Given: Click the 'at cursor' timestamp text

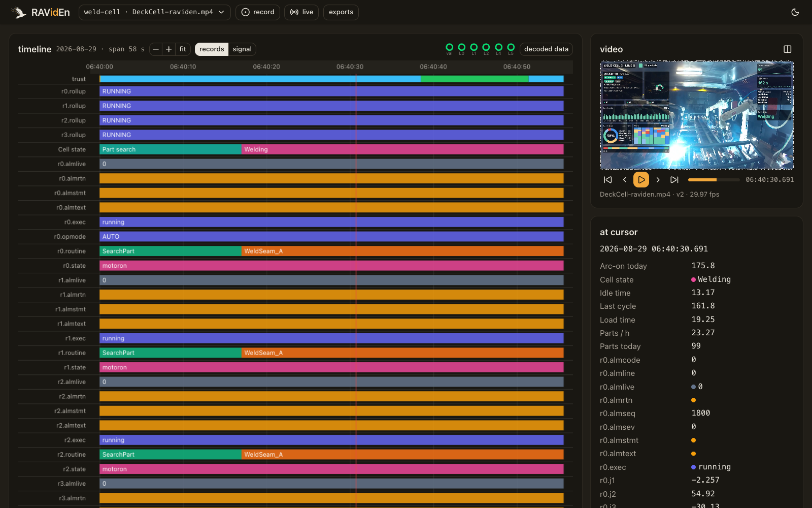Looking at the screenshot, I should pos(654,249).
